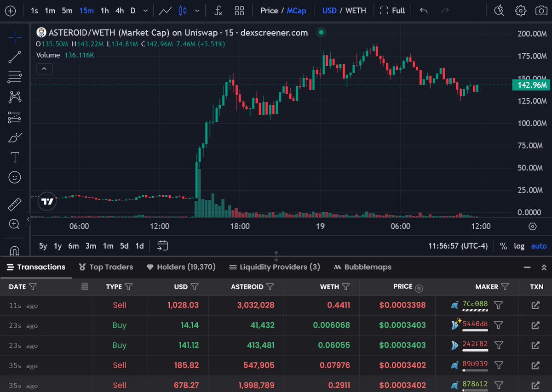Collapse the OHLC legend chevron
Screen dimensions: 552x392
click(44, 68)
